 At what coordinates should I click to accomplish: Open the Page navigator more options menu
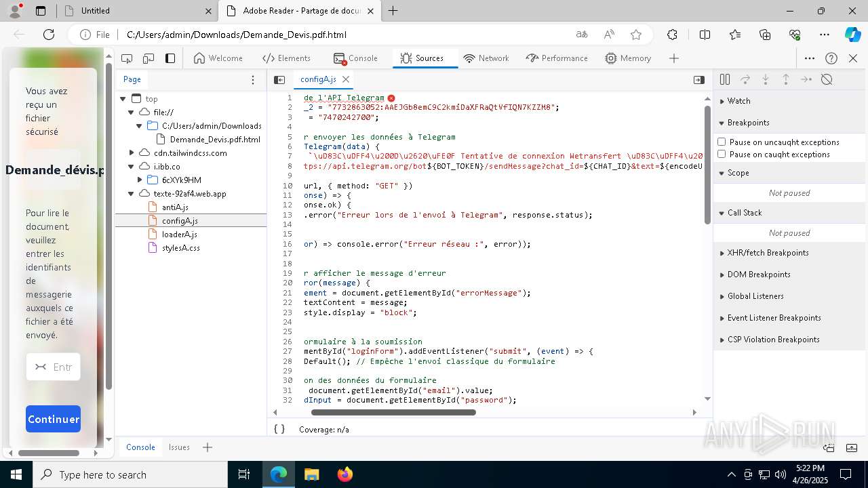pos(253,80)
